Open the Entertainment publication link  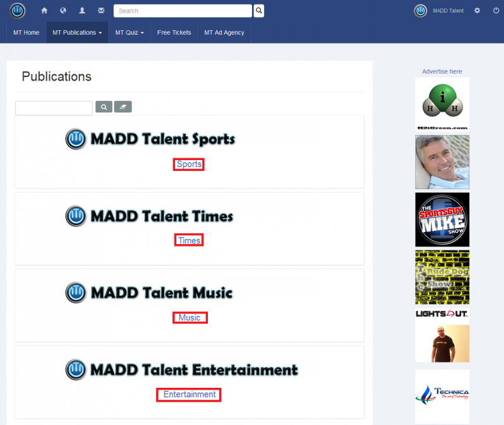point(190,395)
